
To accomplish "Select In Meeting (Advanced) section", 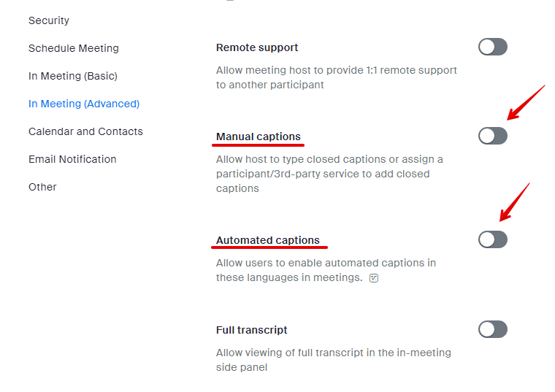I will (83, 104).
